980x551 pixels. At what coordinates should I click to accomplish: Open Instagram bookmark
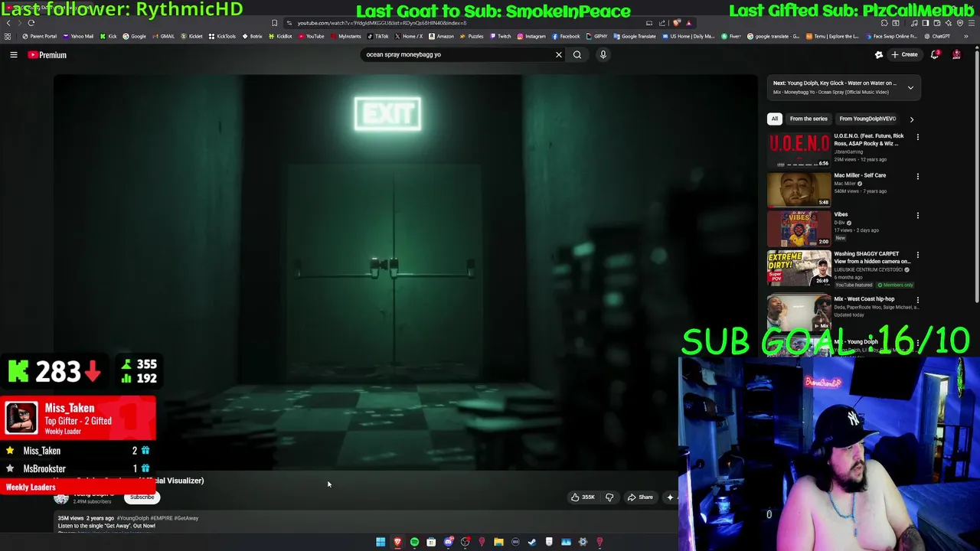pyautogui.click(x=531, y=36)
